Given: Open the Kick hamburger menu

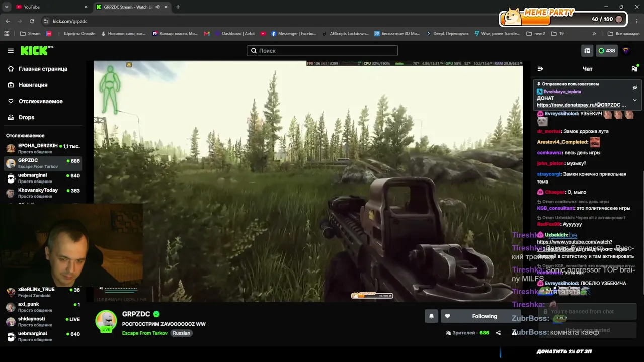Looking at the screenshot, I should click(x=11, y=51).
